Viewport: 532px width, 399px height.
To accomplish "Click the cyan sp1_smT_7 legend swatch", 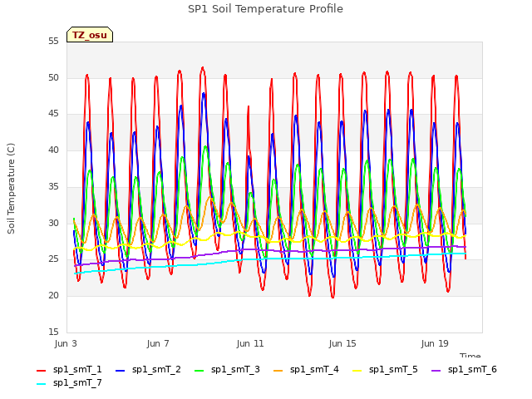I will click(x=41, y=384).
